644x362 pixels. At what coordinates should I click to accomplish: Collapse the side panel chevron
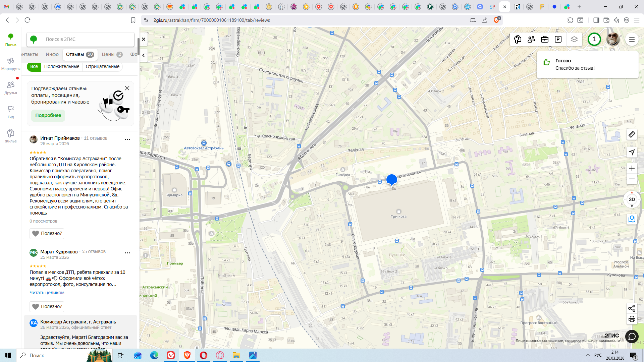pos(144,55)
